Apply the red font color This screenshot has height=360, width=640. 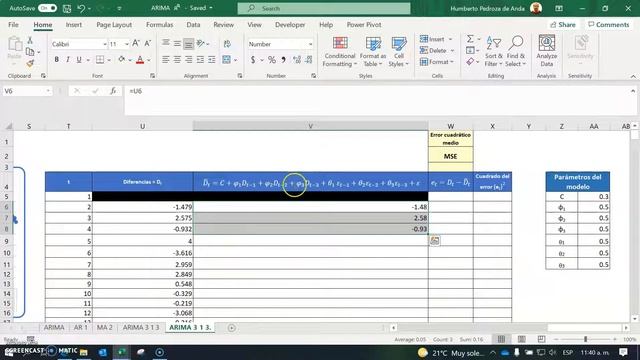[x=140, y=60]
